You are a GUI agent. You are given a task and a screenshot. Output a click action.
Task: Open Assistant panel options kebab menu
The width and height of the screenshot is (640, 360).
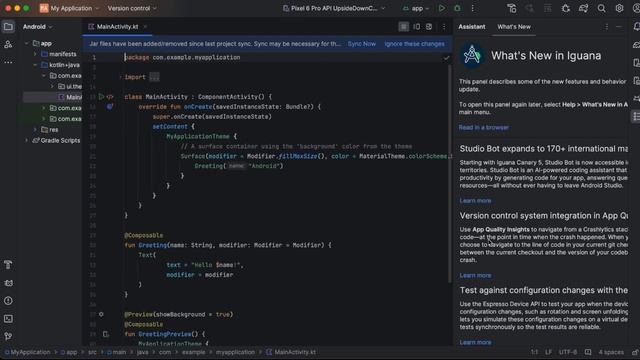pos(607,27)
